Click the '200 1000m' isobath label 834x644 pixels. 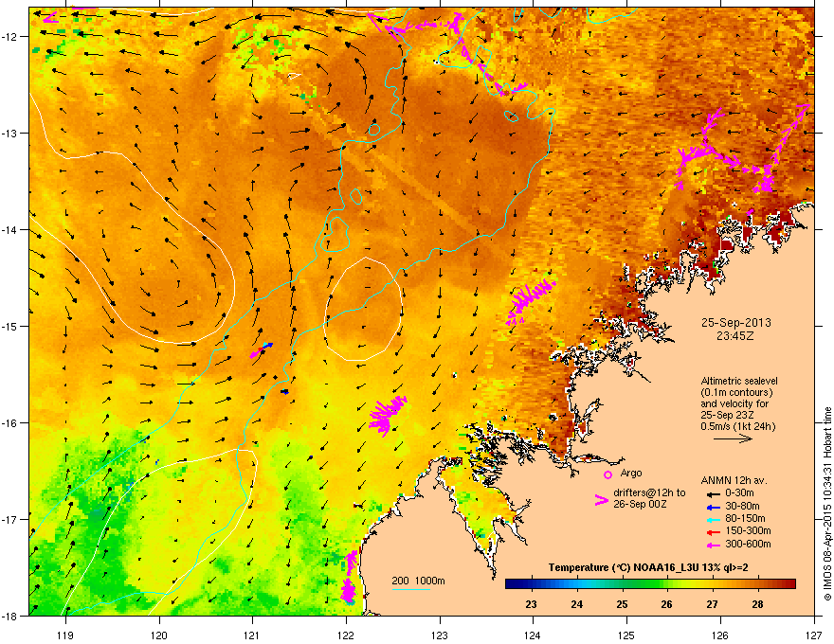418,581
